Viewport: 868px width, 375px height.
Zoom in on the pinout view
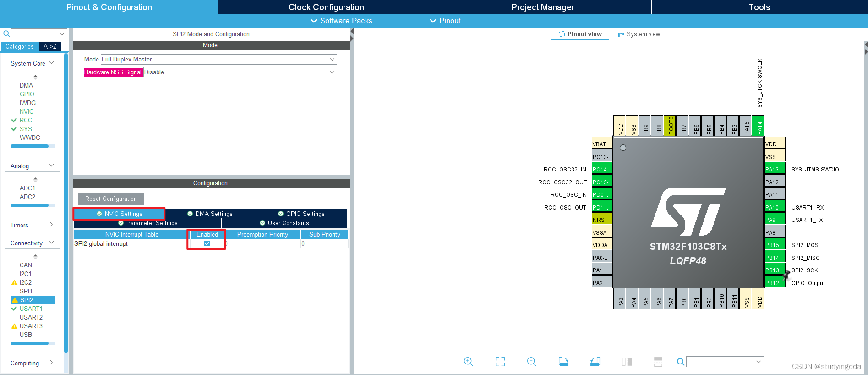(468, 362)
